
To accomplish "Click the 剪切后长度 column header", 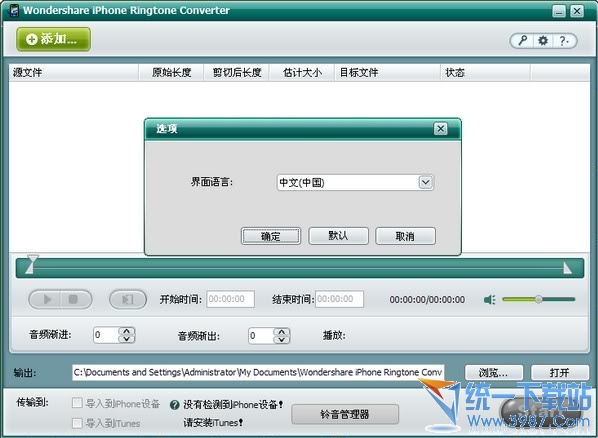I will click(x=236, y=72).
